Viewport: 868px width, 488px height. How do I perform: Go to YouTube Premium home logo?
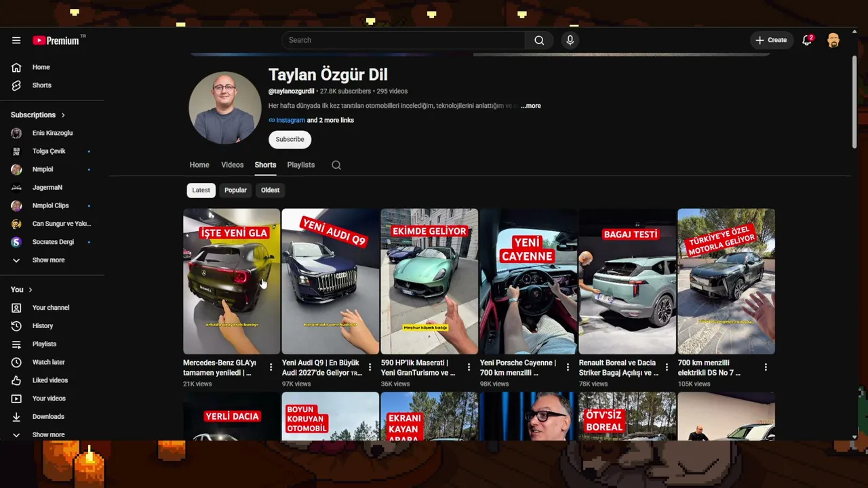click(57, 40)
